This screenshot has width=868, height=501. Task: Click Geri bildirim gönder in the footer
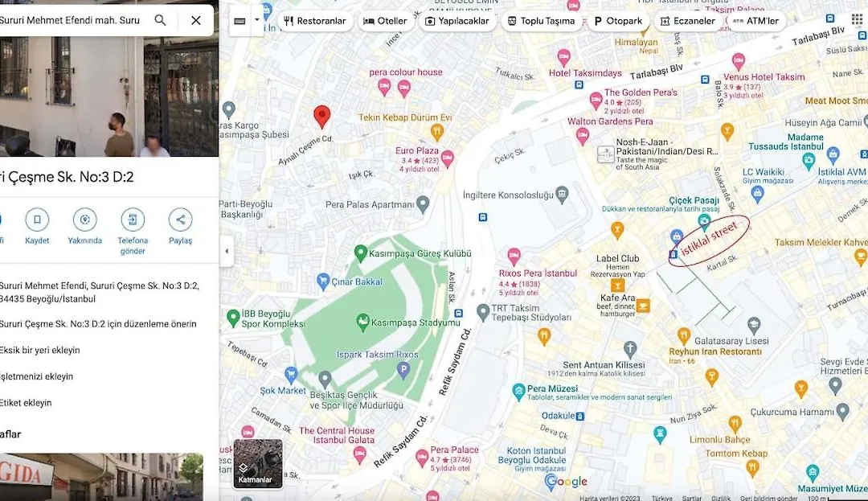(768, 499)
